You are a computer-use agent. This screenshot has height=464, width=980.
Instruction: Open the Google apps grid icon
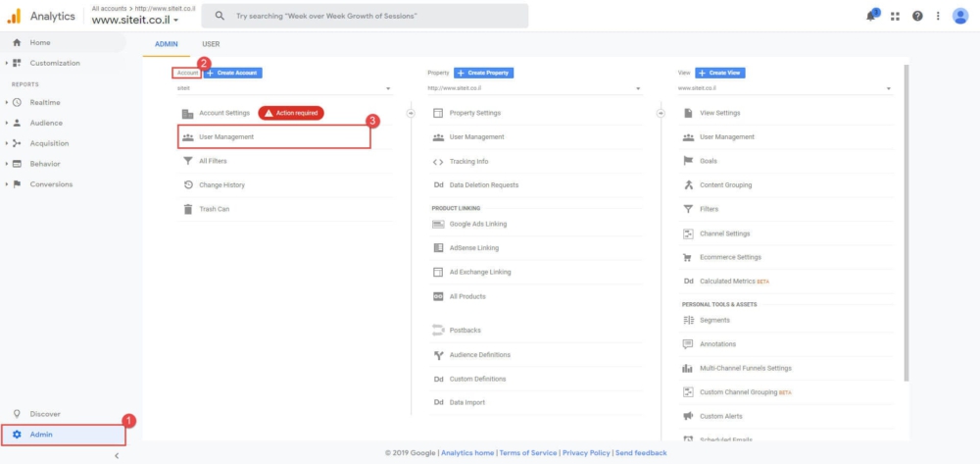895,17
